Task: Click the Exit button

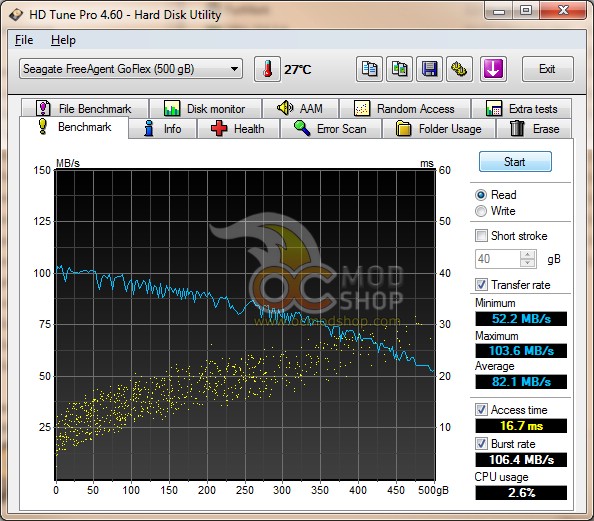Action: click(x=547, y=69)
